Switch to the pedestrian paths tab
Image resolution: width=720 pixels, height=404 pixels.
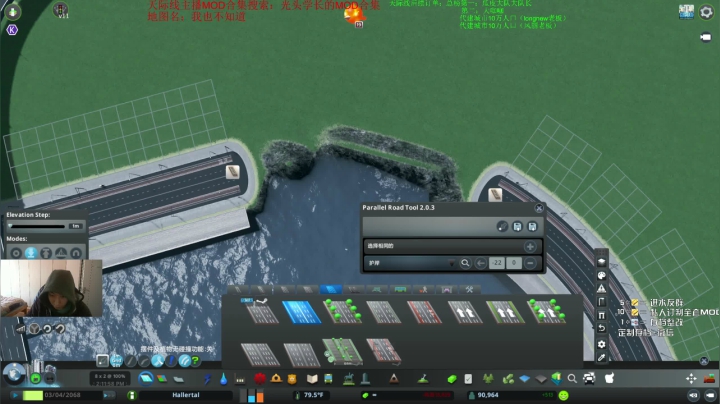[423, 289]
